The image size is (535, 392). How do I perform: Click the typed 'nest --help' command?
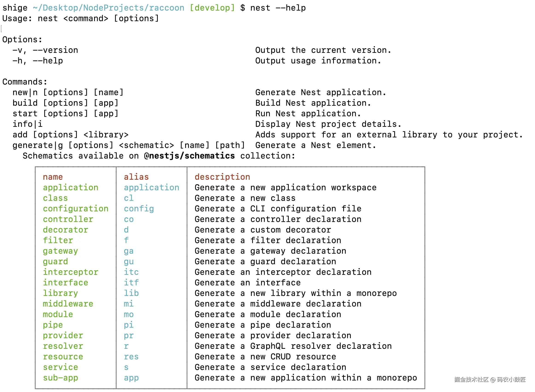tap(278, 8)
